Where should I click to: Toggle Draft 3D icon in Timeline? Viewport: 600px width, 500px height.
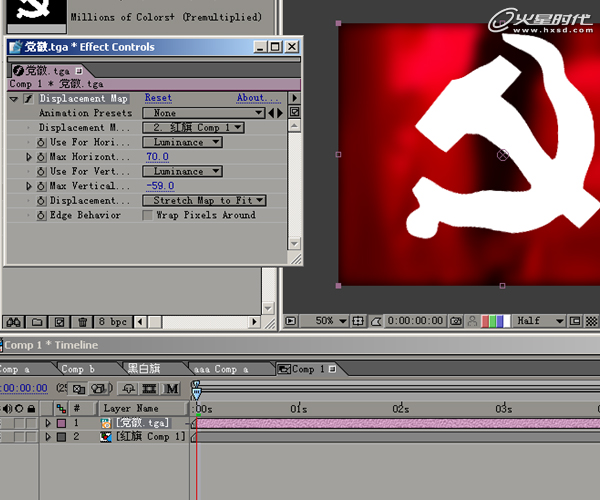tap(98, 389)
